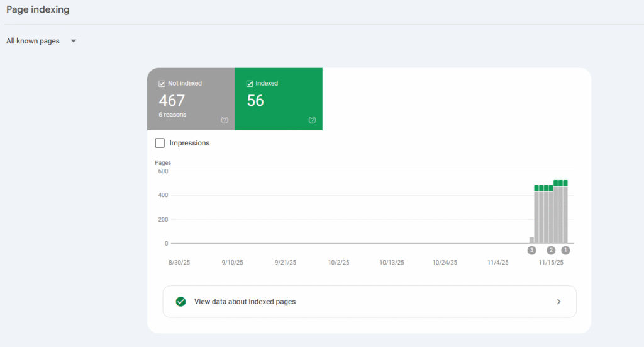The image size is (644, 347).
Task: Click the arrow beside All known pages
Action: pos(74,41)
